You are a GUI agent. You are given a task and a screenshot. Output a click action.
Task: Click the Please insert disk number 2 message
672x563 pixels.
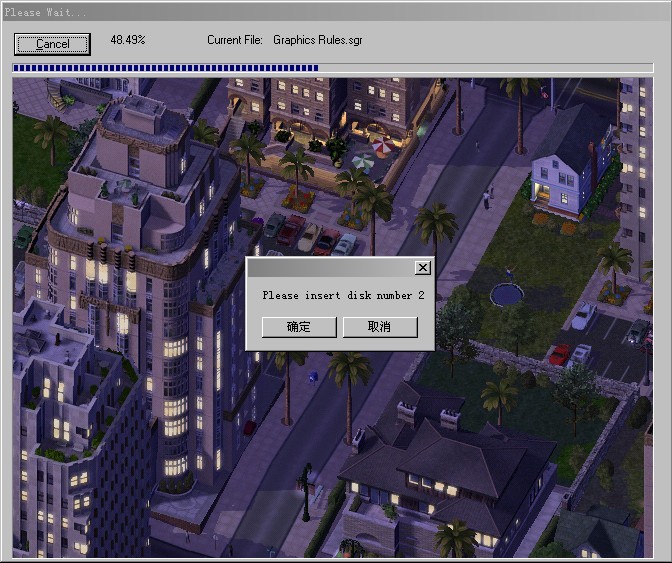coord(343,295)
